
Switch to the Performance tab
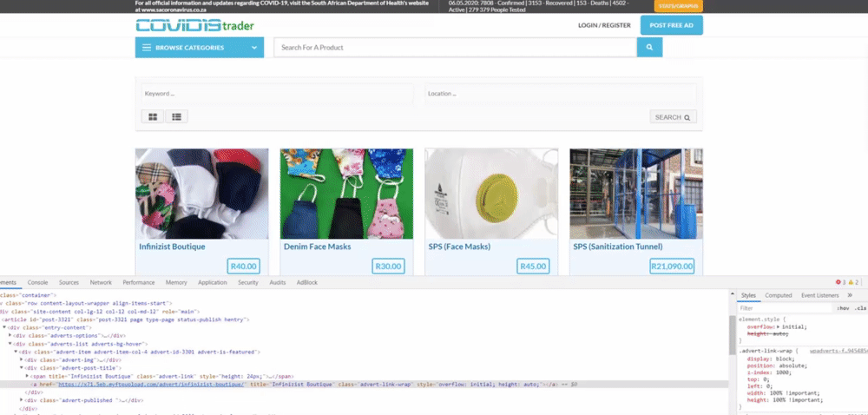click(x=138, y=282)
